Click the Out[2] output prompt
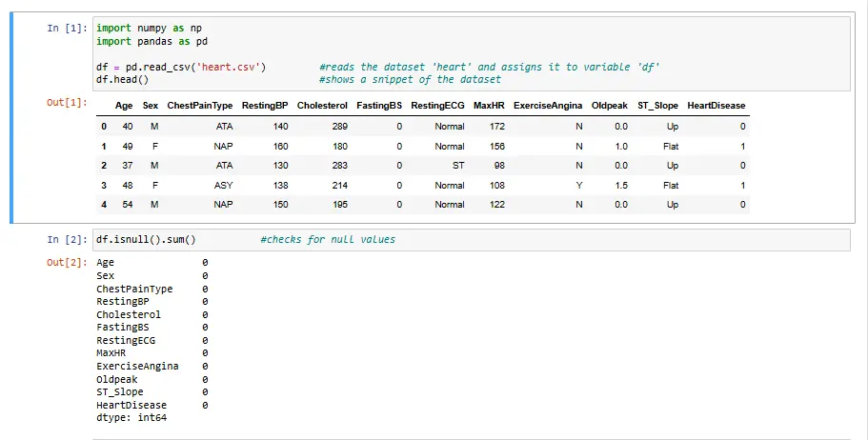Image resolution: width=868 pixels, height=440 pixels. [67, 262]
